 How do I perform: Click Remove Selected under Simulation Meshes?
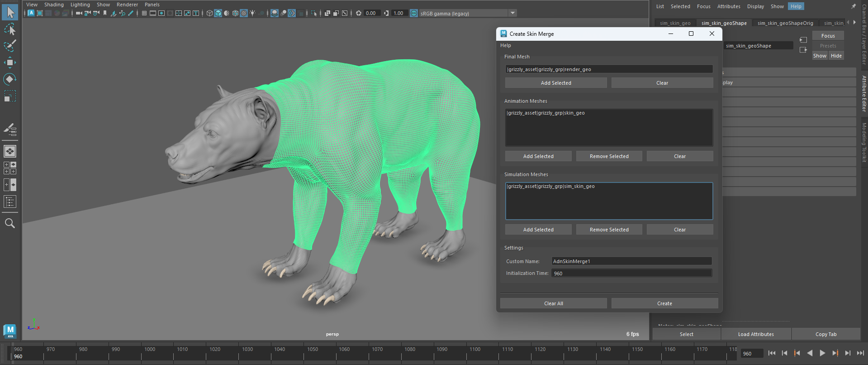[x=609, y=230]
